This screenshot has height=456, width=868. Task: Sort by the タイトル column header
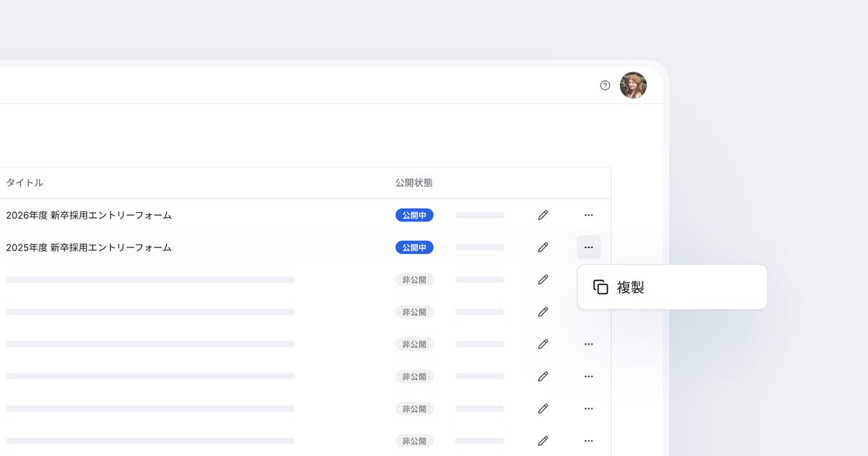click(25, 183)
